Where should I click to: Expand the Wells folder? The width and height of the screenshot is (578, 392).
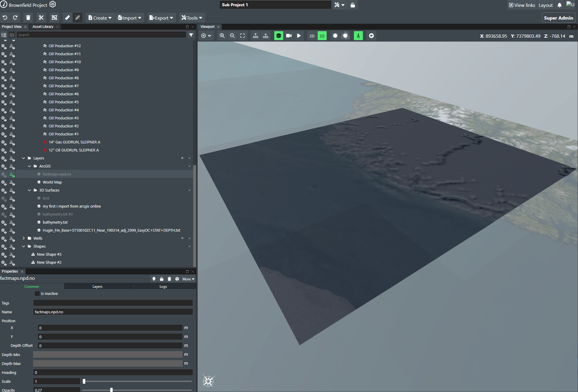(x=23, y=238)
